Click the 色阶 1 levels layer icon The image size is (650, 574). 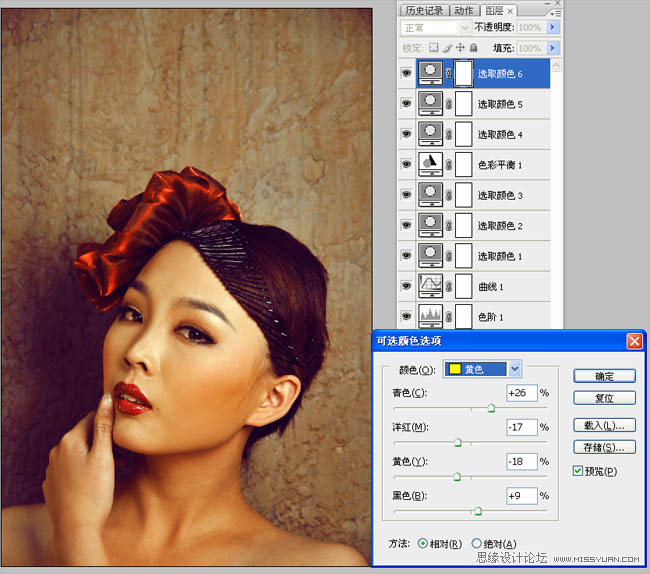(430, 316)
